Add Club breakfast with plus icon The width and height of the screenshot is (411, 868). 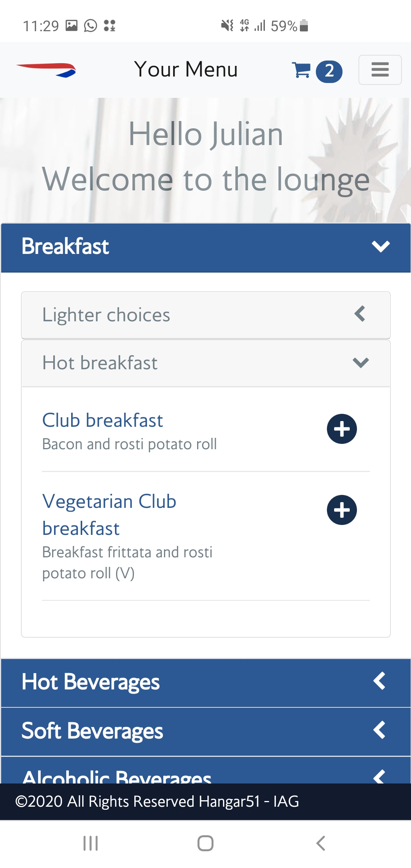(x=342, y=429)
